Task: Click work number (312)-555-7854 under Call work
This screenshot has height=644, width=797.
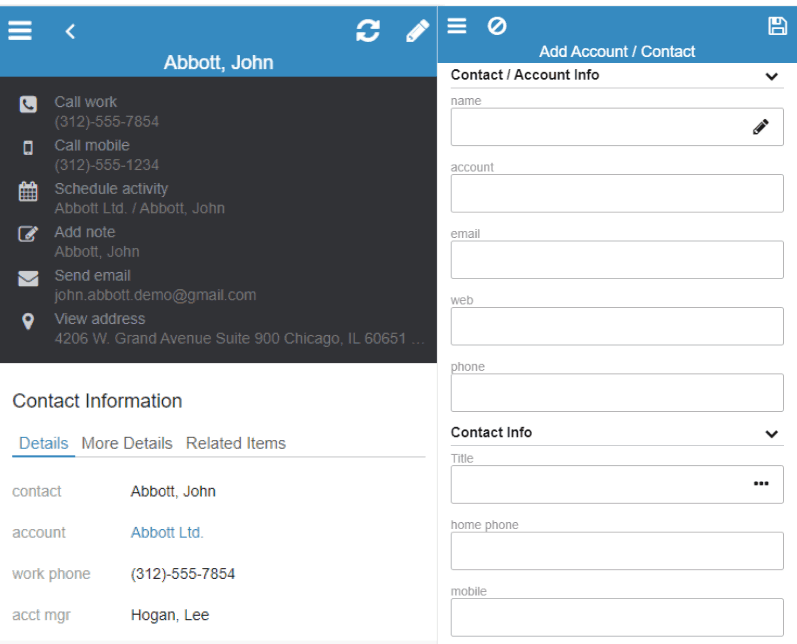Action: [x=107, y=121]
